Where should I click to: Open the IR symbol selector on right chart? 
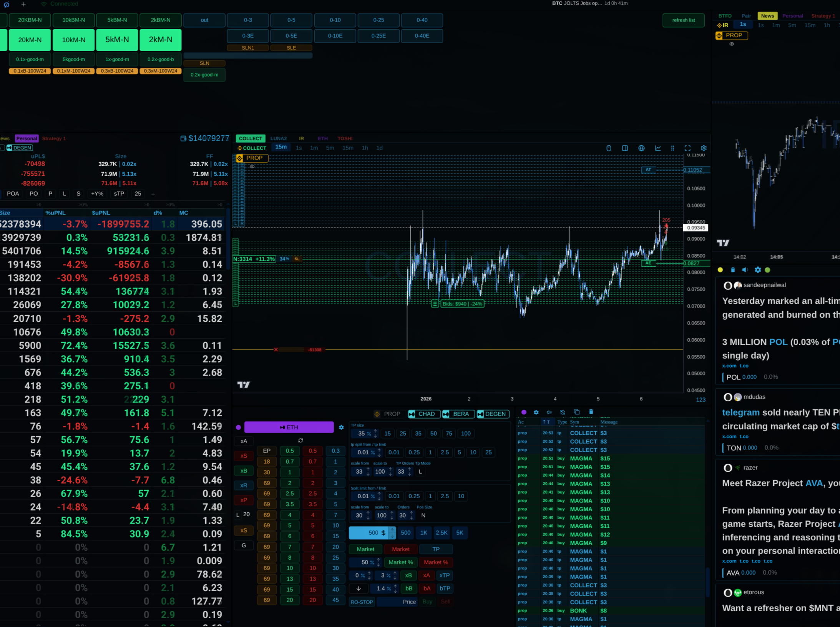pyautogui.click(x=723, y=25)
